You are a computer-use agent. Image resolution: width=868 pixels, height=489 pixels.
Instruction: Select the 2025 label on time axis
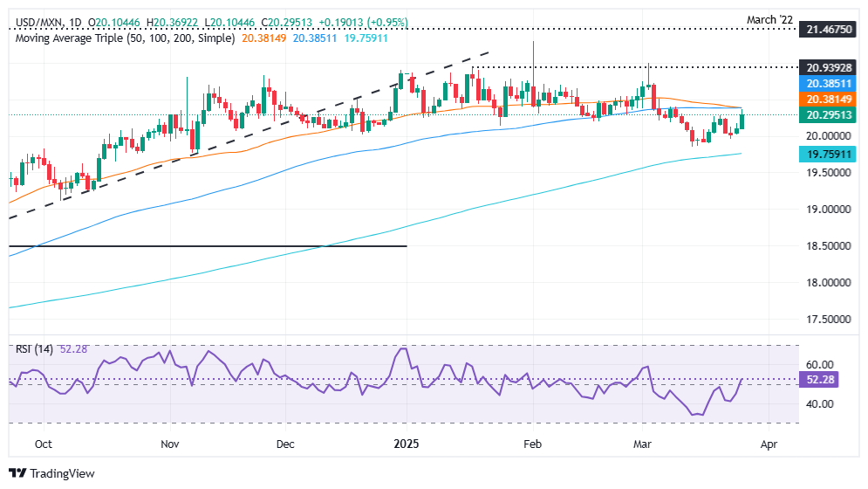[x=407, y=444]
